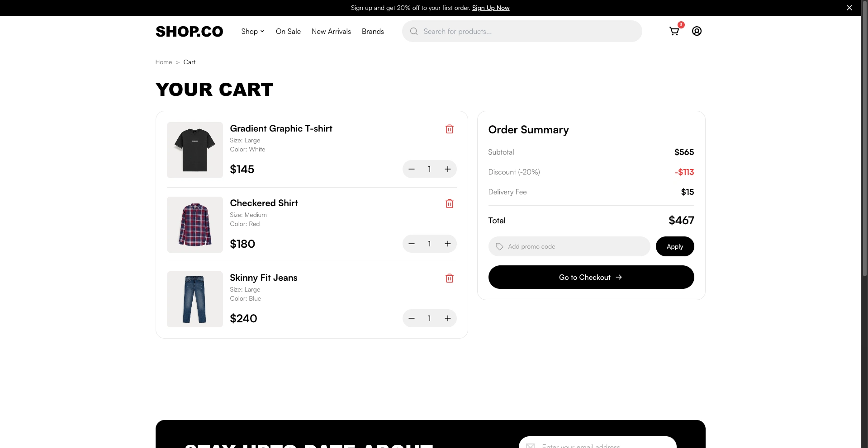
Task: Increase Gradient Graphic T-shirt quantity
Action: pos(447,169)
